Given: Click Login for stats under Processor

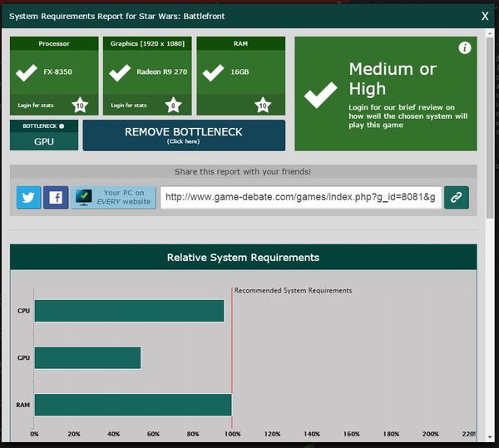Looking at the screenshot, I should click(x=36, y=106).
